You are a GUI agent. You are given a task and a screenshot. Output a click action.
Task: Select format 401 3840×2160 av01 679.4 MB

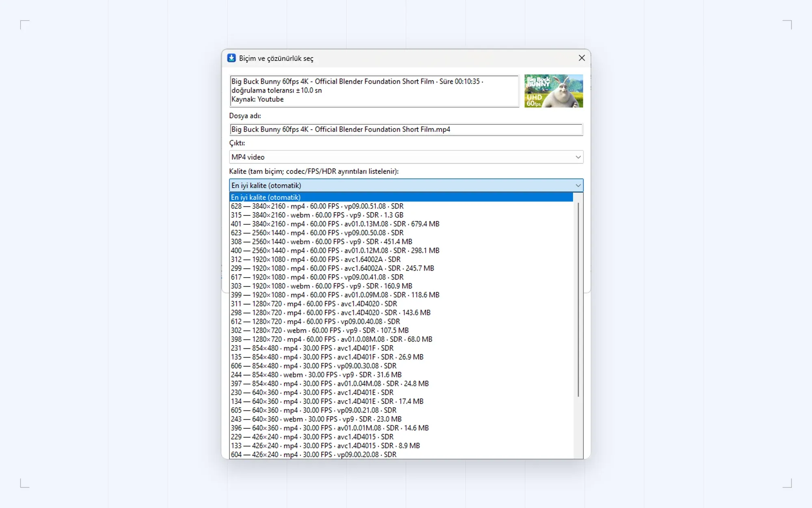[401, 224]
